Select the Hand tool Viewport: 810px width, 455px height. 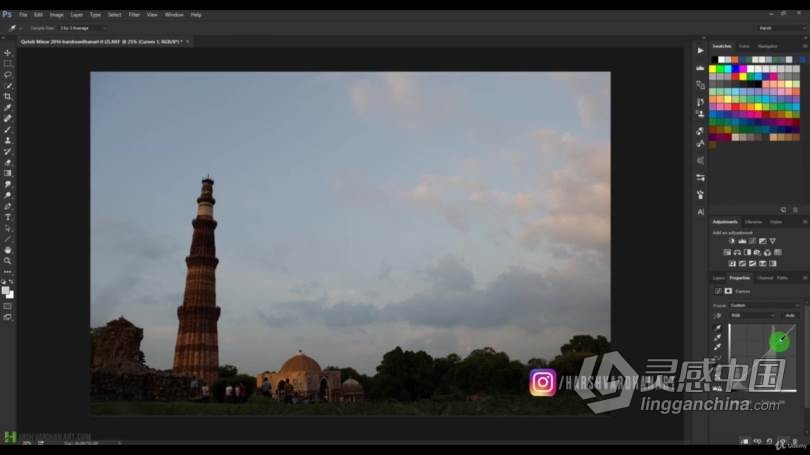[x=8, y=250]
